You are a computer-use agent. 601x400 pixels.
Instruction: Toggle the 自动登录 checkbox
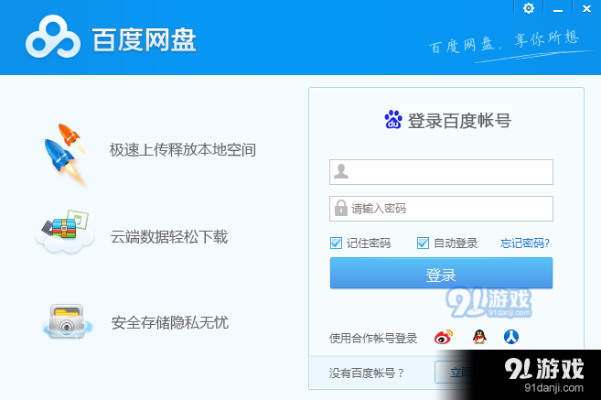click(423, 243)
